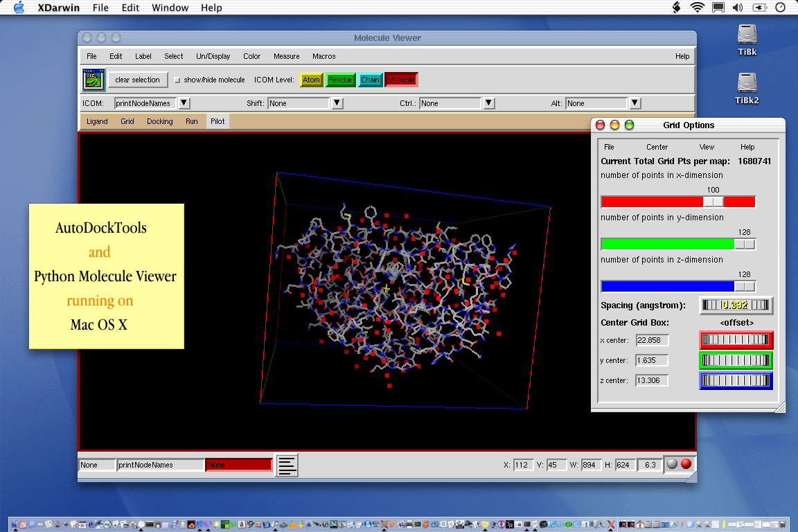Open the XDarwin Window menu
798x532 pixels.
click(170, 8)
